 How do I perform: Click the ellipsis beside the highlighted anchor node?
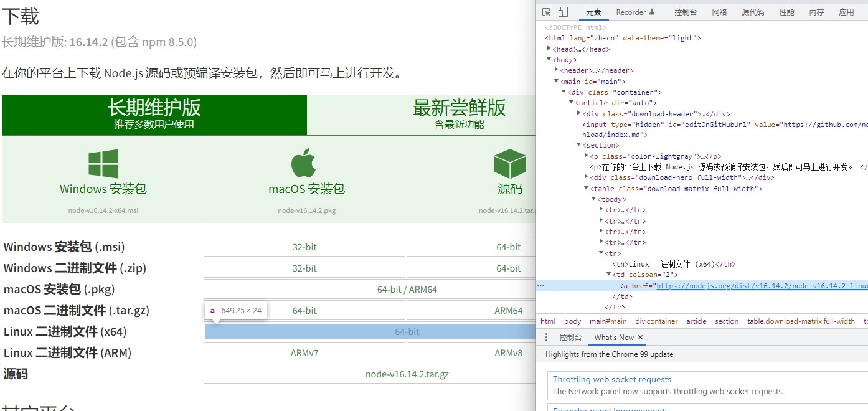pyautogui.click(x=539, y=285)
